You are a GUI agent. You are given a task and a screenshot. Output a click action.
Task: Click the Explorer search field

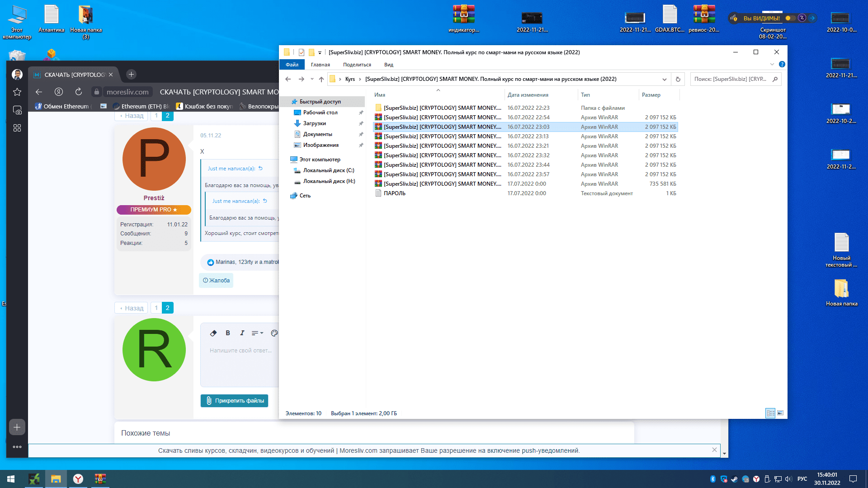[x=731, y=79]
